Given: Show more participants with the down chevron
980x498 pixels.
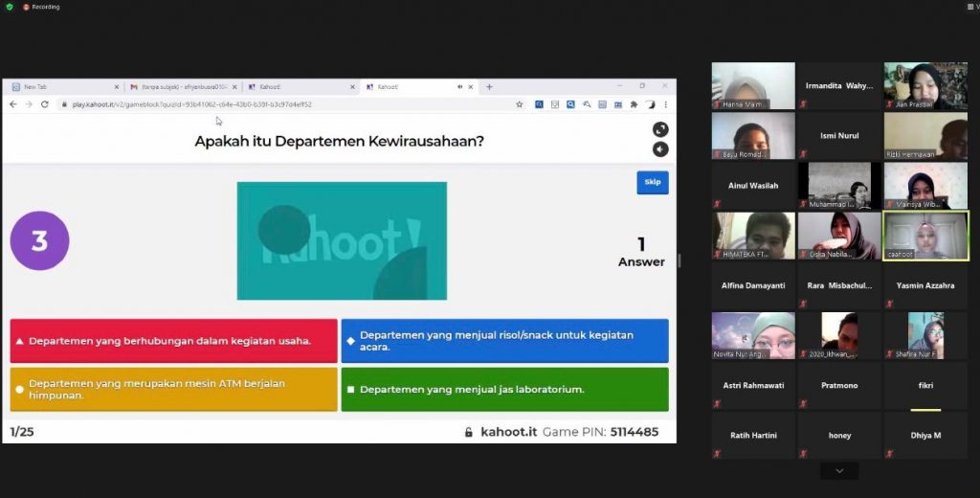Looking at the screenshot, I should pyautogui.click(x=839, y=471).
